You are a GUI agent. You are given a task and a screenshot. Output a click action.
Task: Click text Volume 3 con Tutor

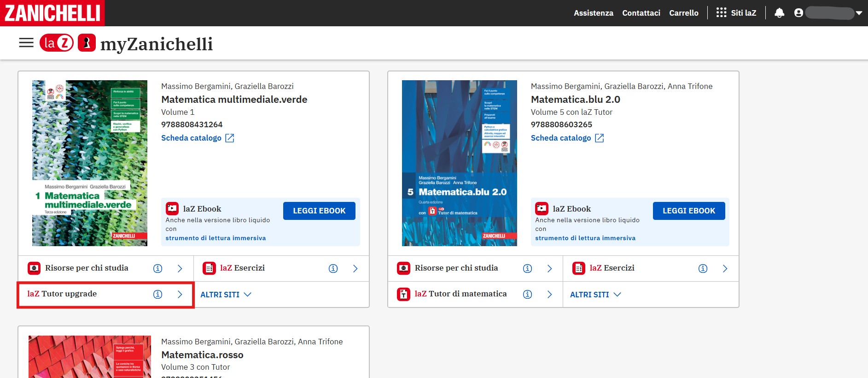click(195, 367)
